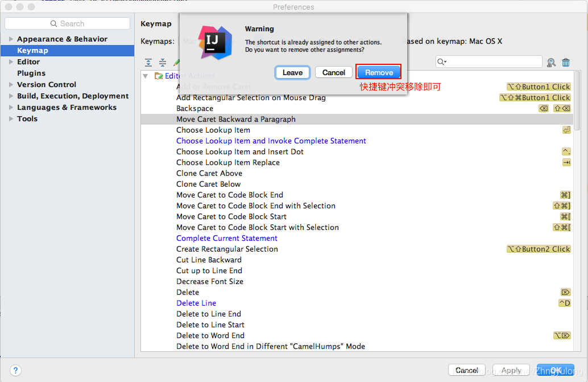
Task: Select Clone Caret Above action
Action: pos(209,174)
